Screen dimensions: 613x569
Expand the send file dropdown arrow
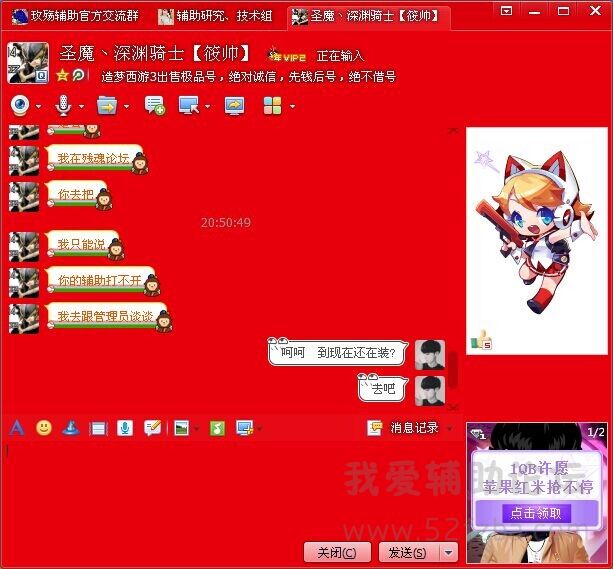[126, 106]
